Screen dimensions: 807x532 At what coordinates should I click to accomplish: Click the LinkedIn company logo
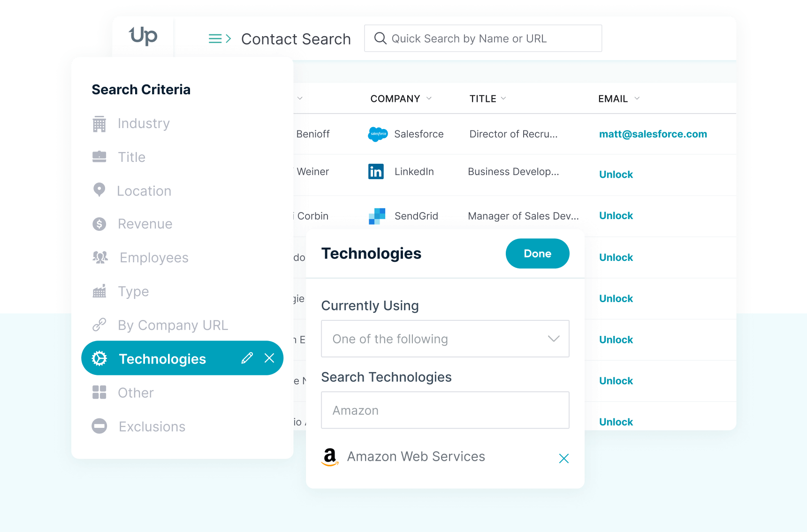coord(376,172)
